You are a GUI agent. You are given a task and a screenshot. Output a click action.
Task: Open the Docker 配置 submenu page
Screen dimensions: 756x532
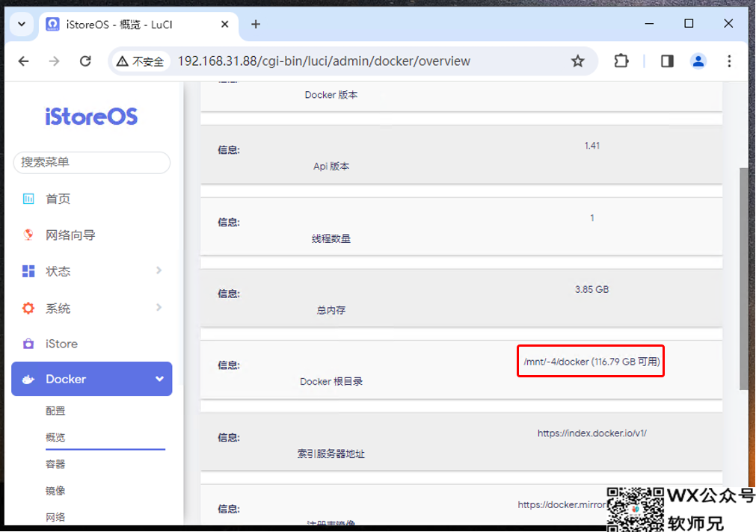[55, 410]
